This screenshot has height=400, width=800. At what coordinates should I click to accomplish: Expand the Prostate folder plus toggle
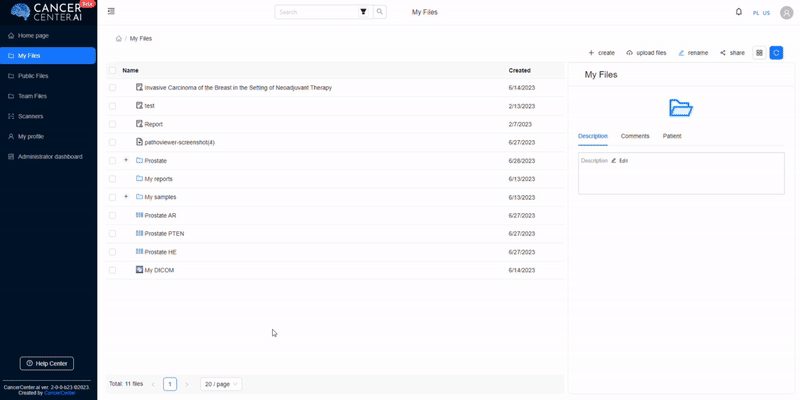[x=126, y=160]
